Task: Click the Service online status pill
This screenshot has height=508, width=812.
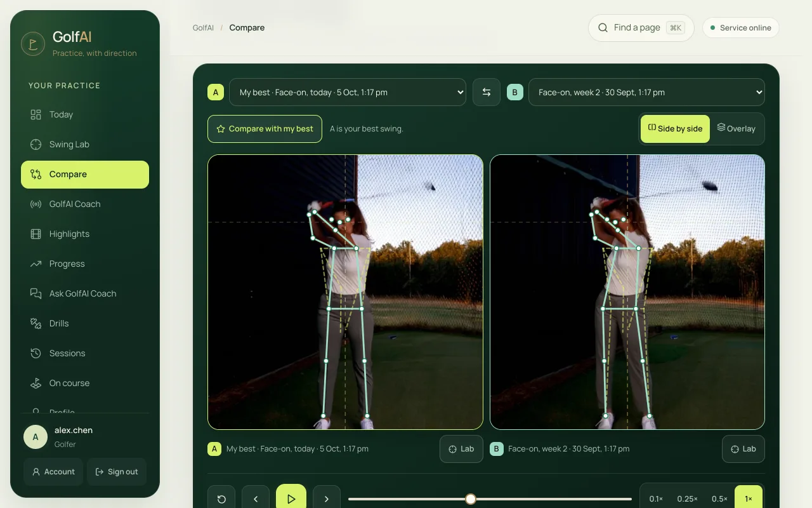Action: [740, 28]
